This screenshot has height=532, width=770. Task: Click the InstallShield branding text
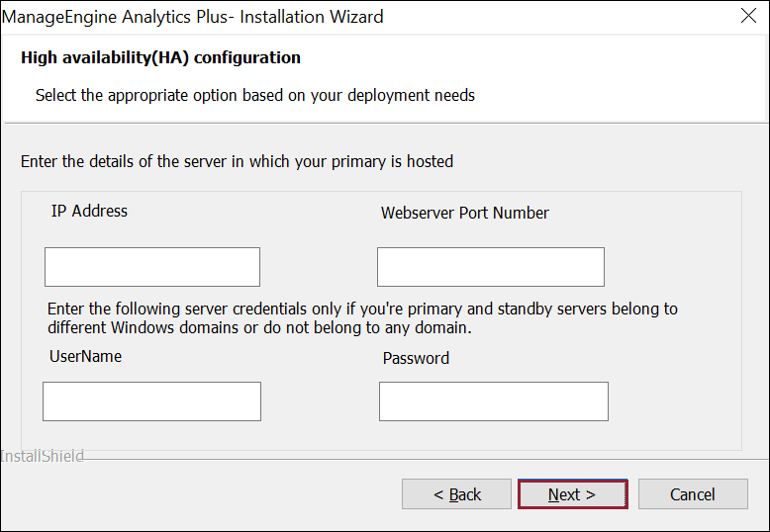point(43,457)
